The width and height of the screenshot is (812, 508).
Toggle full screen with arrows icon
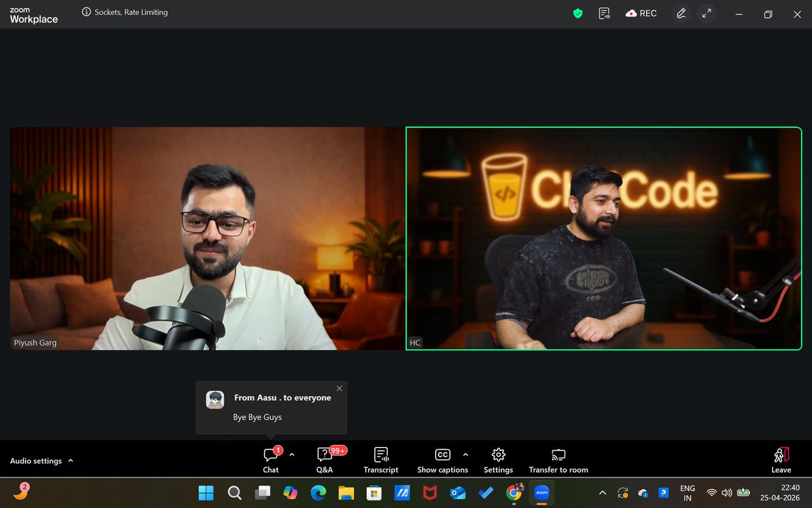click(706, 13)
